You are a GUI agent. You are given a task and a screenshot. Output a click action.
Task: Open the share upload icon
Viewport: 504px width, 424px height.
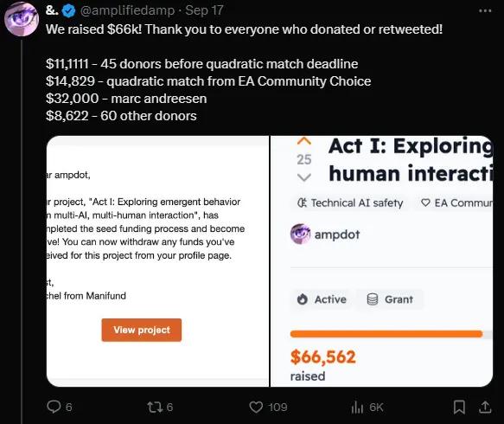point(485,407)
